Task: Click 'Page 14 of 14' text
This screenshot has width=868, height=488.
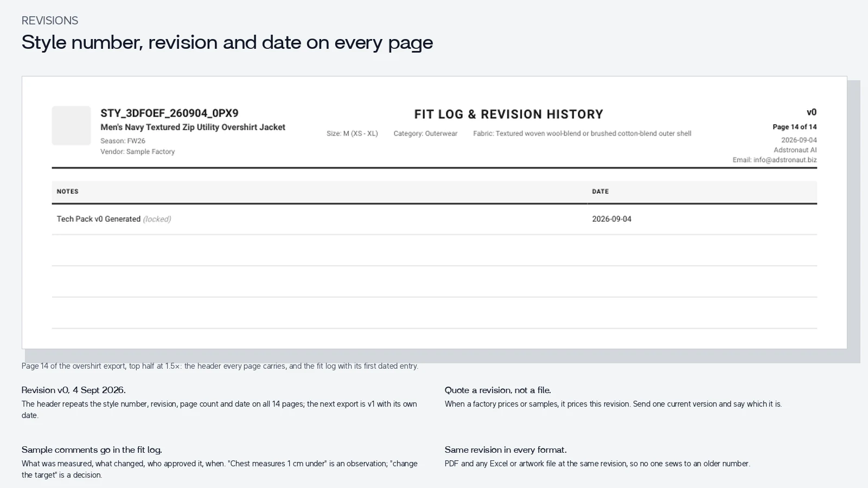Action: (795, 127)
